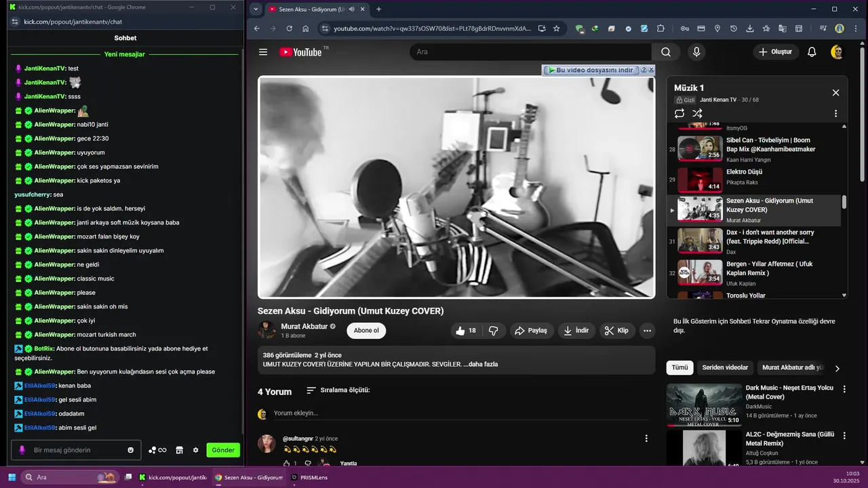Play Elektro Düşü from the playlist
Screen dimensions: 868x488
[754, 179]
